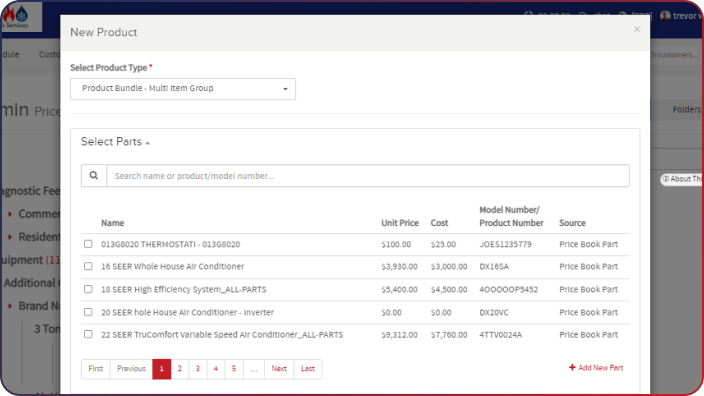Check the 013G8020 THERMOSTATI part checkbox
Image resolution: width=704 pixels, height=396 pixels.
(x=88, y=244)
